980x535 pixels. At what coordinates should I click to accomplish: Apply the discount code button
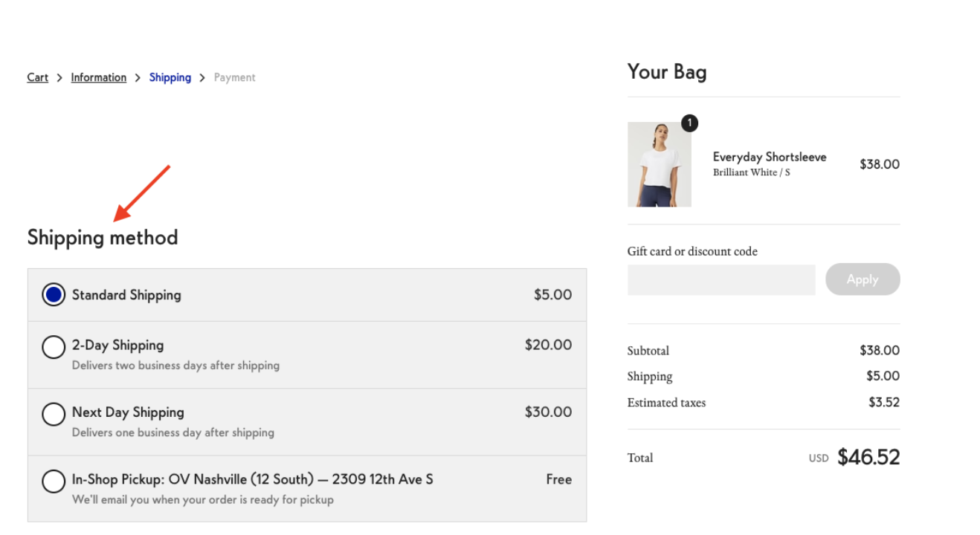click(x=863, y=279)
